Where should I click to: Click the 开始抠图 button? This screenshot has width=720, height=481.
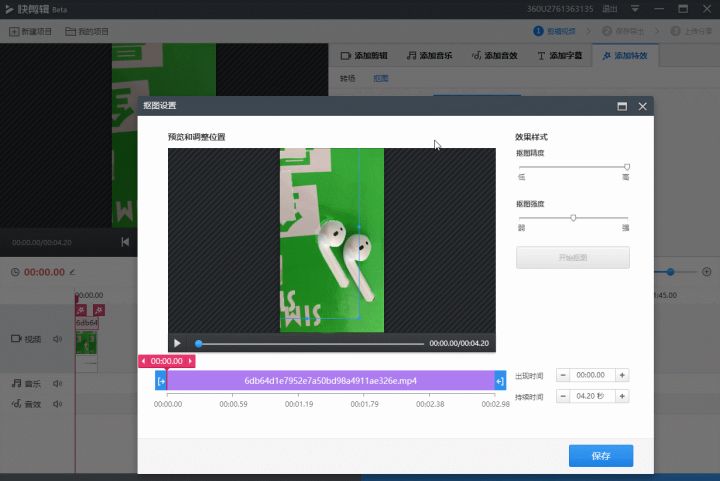pyautogui.click(x=573, y=257)
